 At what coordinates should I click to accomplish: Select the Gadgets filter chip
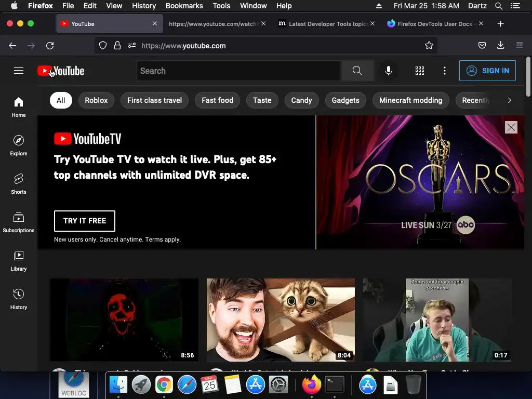point(345,100)
